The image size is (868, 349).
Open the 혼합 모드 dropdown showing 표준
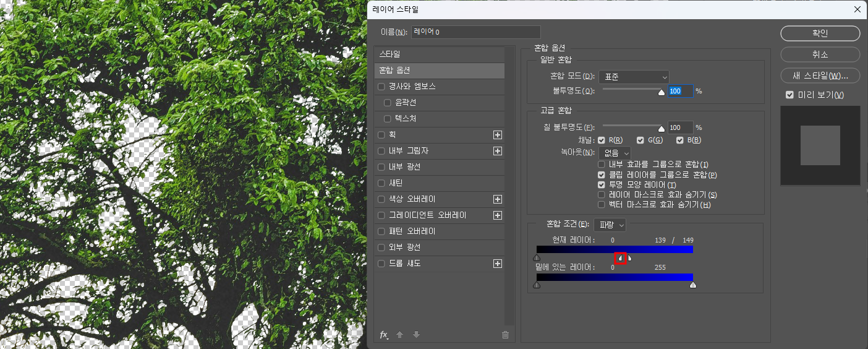pyautogui.click(x=634, y=77)
